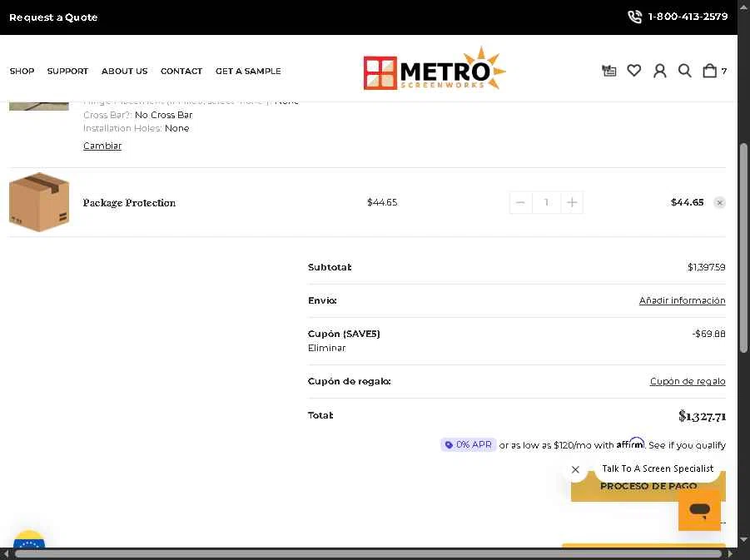The width and height of the screenshot is (750, 560).
Task: Open the account user icon
Action: point(659,71)
